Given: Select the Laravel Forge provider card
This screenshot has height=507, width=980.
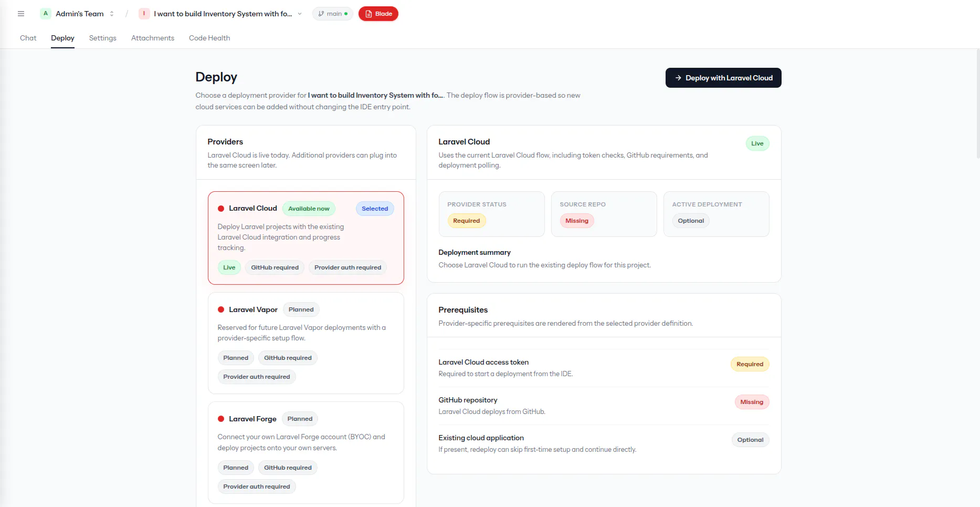Looking at the screenshot, I should [x=306, y=453].
